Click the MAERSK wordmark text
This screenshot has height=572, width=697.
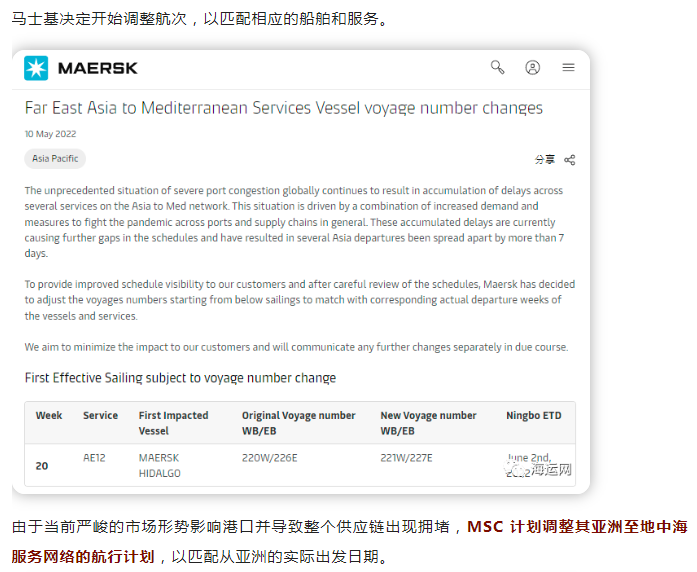(98, 68)
